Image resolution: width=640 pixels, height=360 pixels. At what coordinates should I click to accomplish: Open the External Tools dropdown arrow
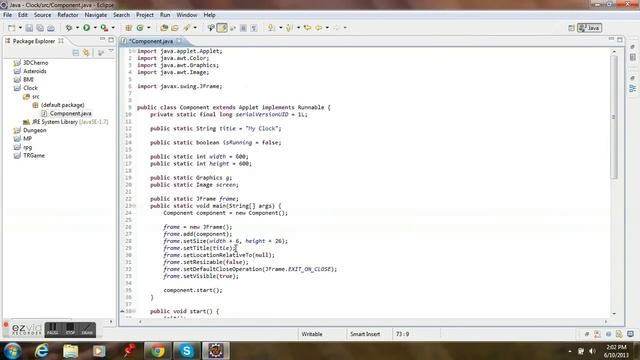pyautogui.click(x=113, y=28)
